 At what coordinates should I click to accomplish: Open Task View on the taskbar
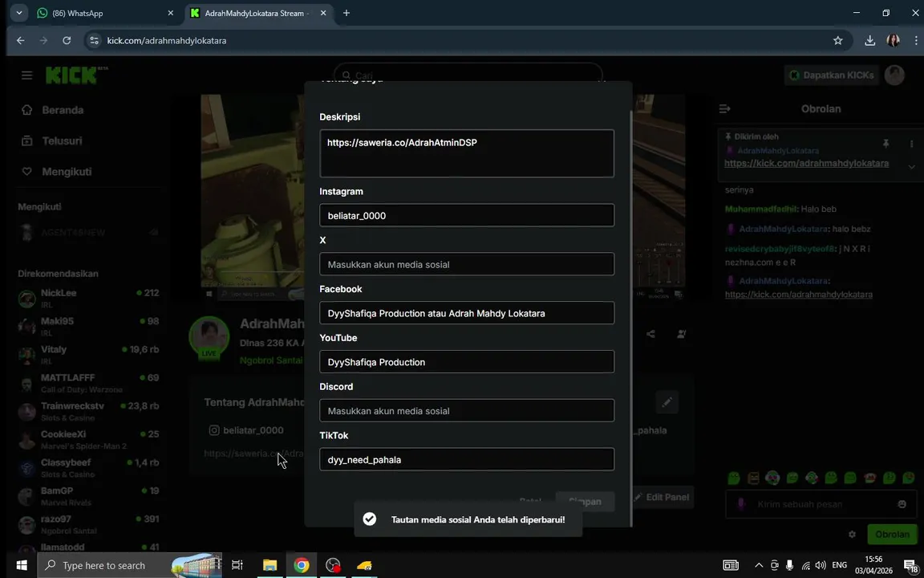[237, 566]
